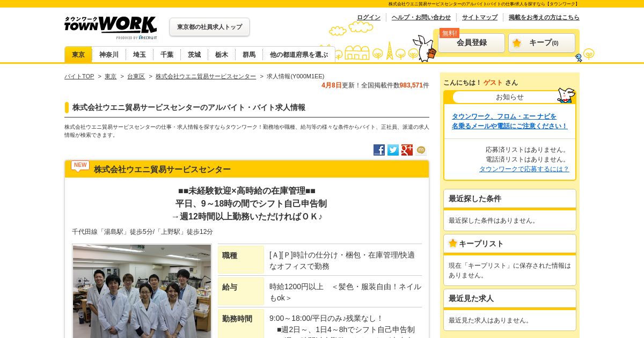Select the 群馬 prefecture tab
This screenshot has height=338, width=644.
pyautogui.click(x=249, y=55)
